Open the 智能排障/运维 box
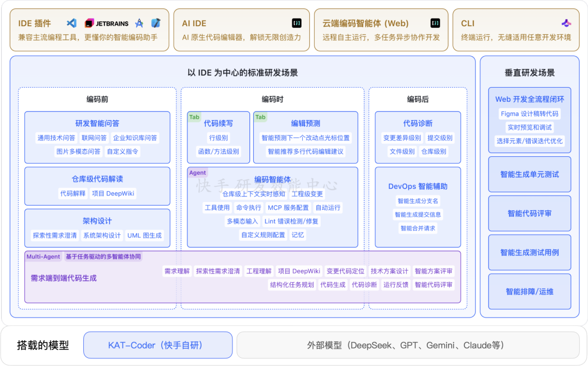 click(x=530, y=291)
